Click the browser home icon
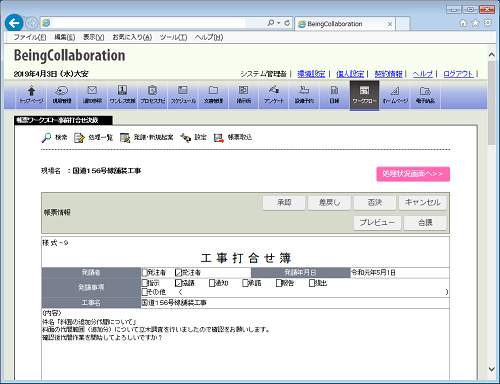The image size is (500, 384). tap(463, 23)
